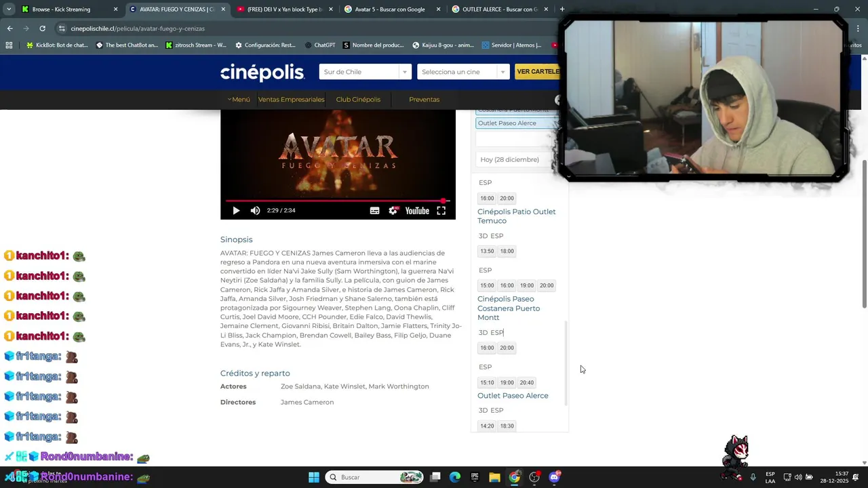The width and height of the screenshot is (868, 488).
Task: Click the site info icon in address bar
Action: pyautogui.click(x=62, y=28)
